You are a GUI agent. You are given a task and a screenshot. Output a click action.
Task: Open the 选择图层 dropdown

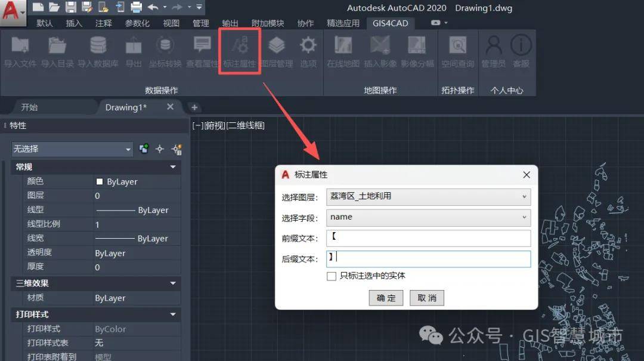428,196
